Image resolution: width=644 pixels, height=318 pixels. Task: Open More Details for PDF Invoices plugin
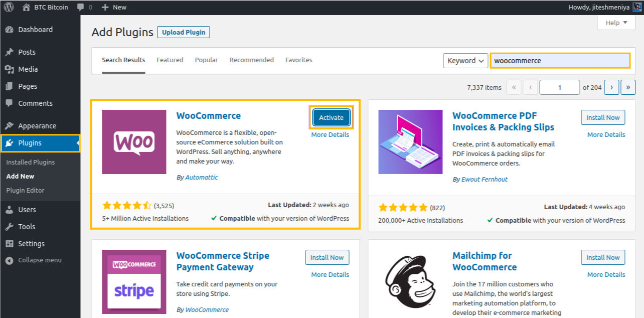click(x=606, y=135)
